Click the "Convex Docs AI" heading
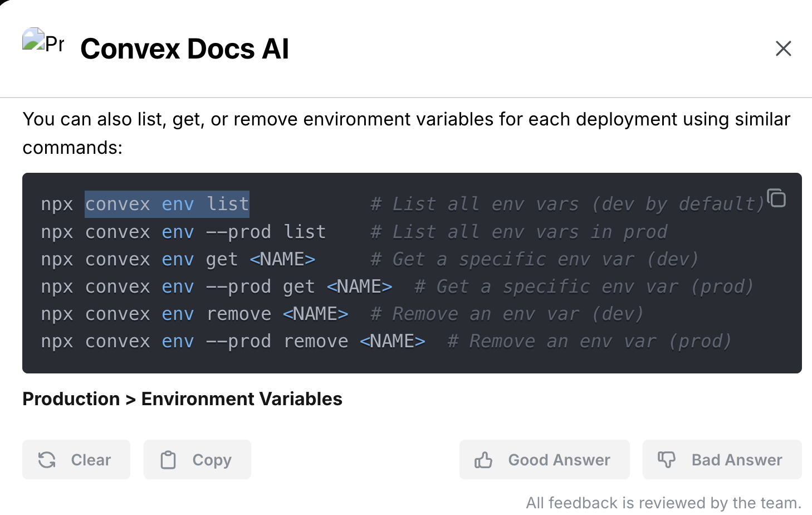The height and width of the screenshot is (515, 812). tap(184, 48)
